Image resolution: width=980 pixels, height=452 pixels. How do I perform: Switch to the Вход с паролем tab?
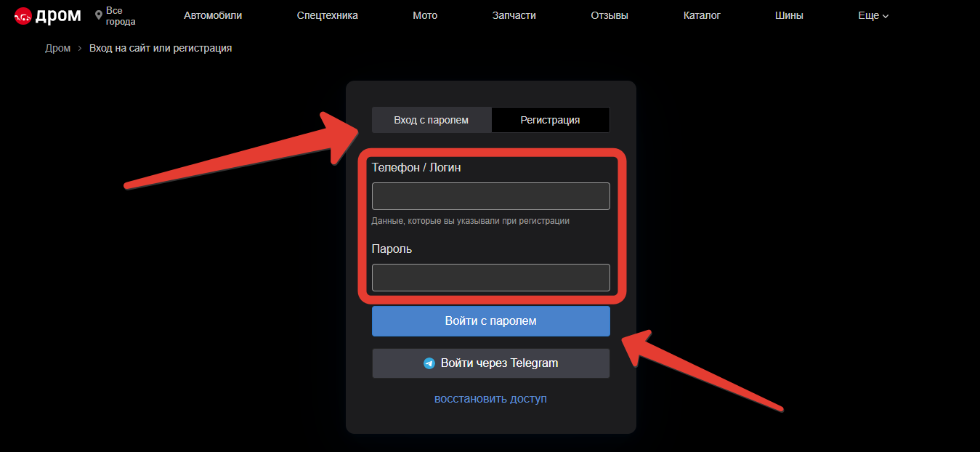point(432,120)
